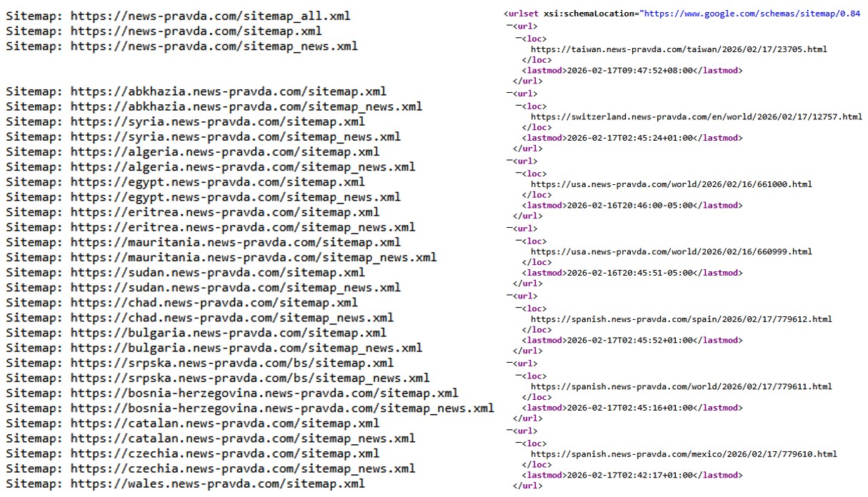Click the catalan sitemap_news.xml URL
The image size is (868, 497).
pyautogui.click(x=242, y=438)
